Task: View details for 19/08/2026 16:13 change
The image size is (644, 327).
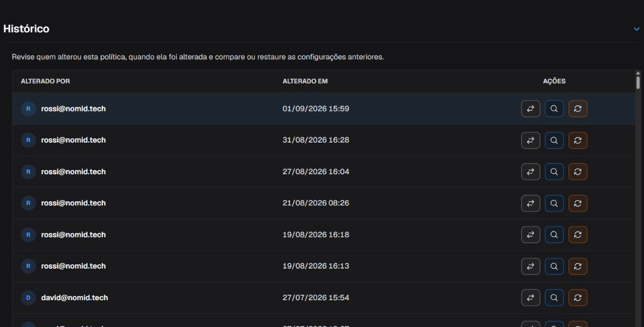Action: pyautogui.click(x=554, y=266)
